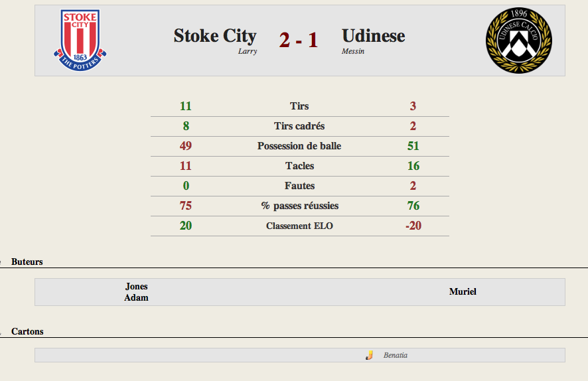Select the scorer Muriel
Screen dimensions: 588x381
tap(463, 292)
